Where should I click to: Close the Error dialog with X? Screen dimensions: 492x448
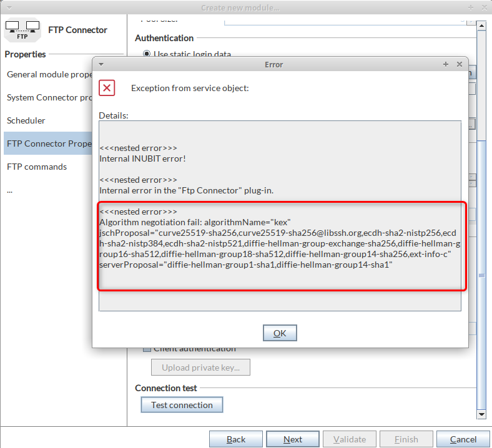460,64
